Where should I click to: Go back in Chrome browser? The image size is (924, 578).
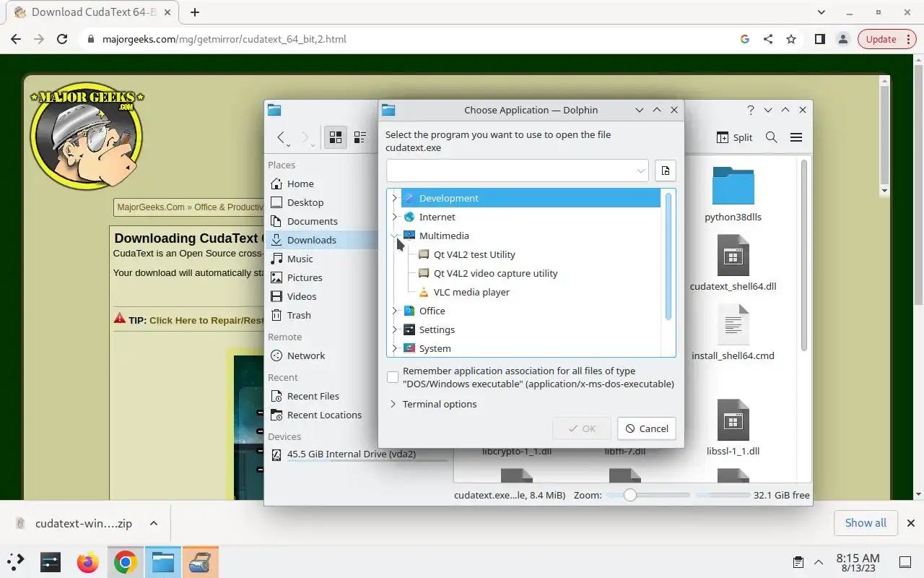pyautogui.click(x=16, y=39)
